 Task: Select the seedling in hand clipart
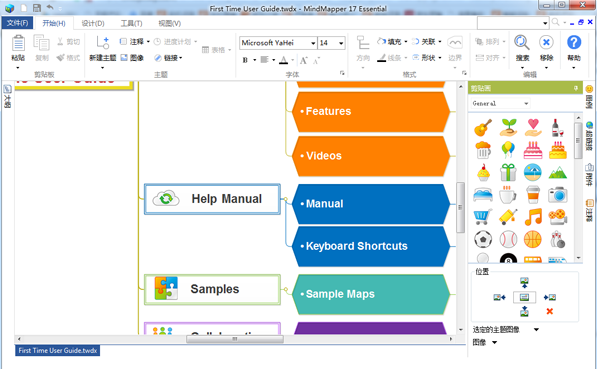coord(508,128)
